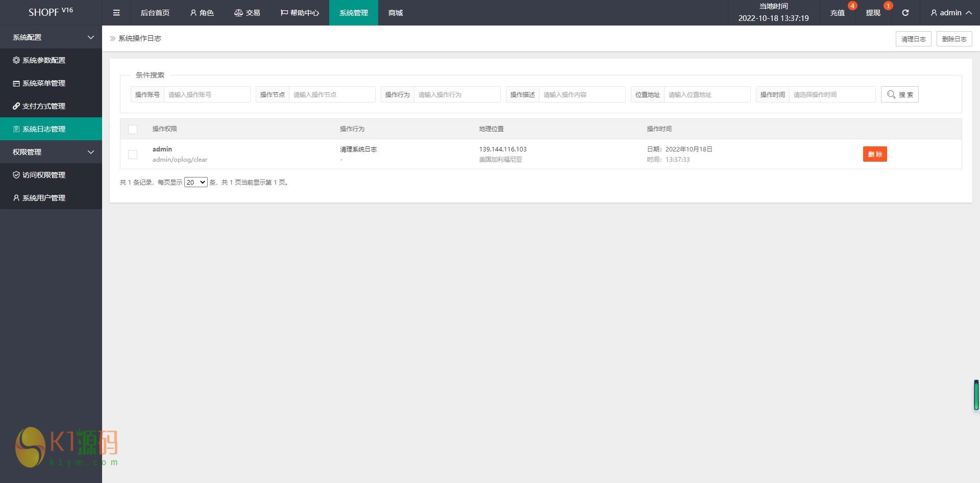Screen dimensions: 980x483
Task: Click the log icon beside 系统日志管理
Action: 16,129
